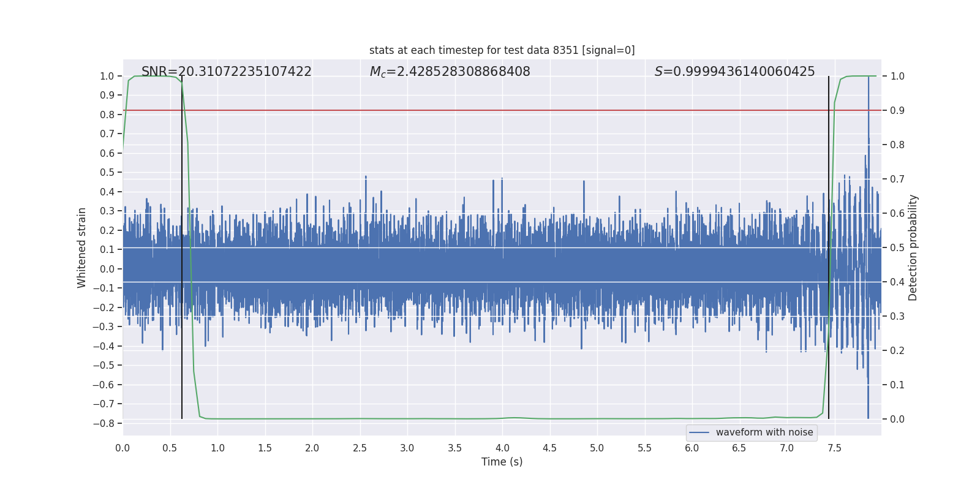Click the chirp mass Mc annotation

point(450,72)
